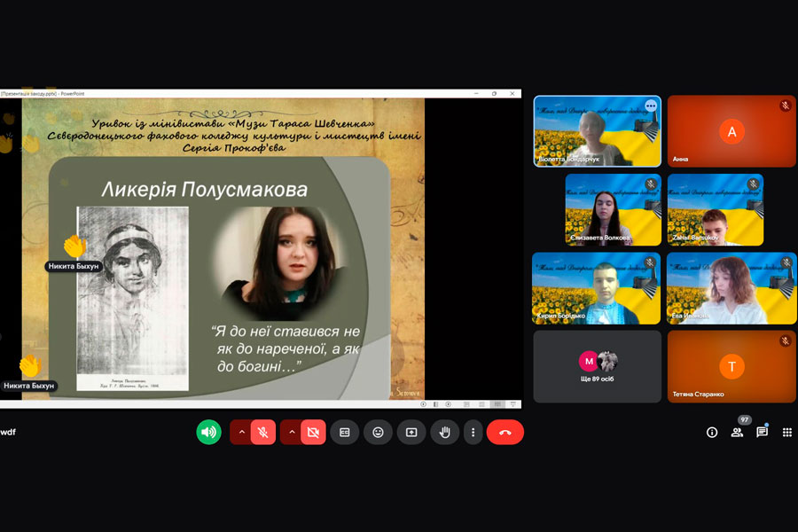The image size is (798, 532).
Task: Raise your hand
Action: point(445,432)
